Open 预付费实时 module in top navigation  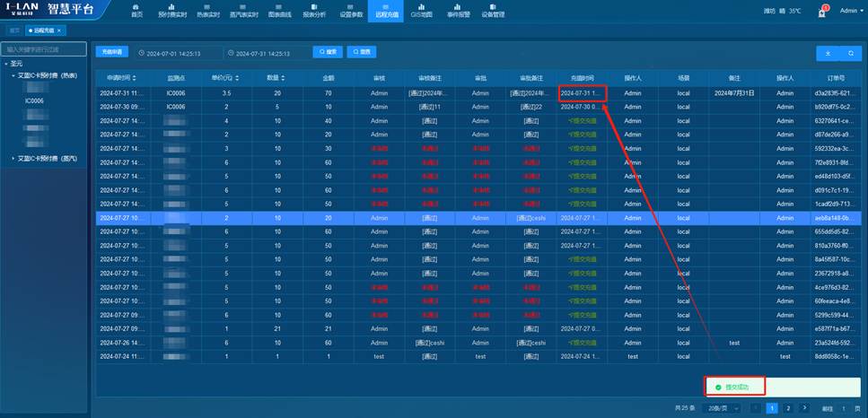(172, 11)
